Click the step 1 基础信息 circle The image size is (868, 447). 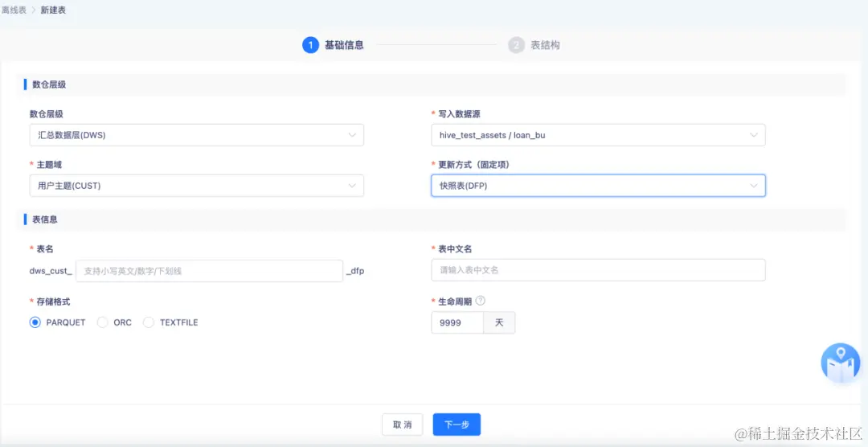tap(310, 45)
